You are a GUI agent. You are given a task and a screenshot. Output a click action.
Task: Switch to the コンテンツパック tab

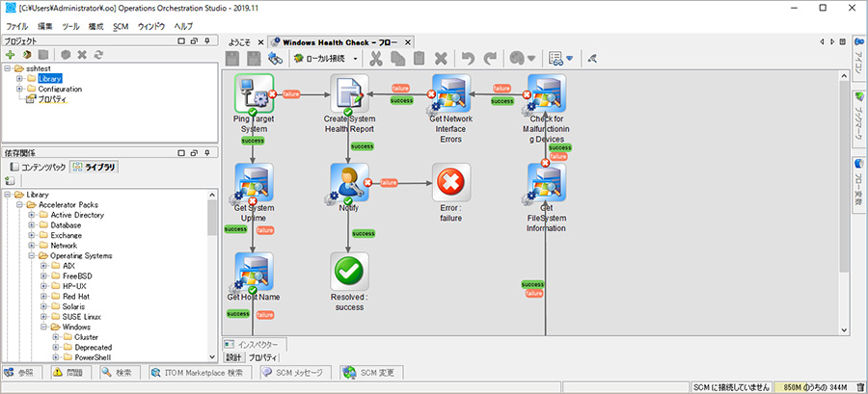click(41, 167)
